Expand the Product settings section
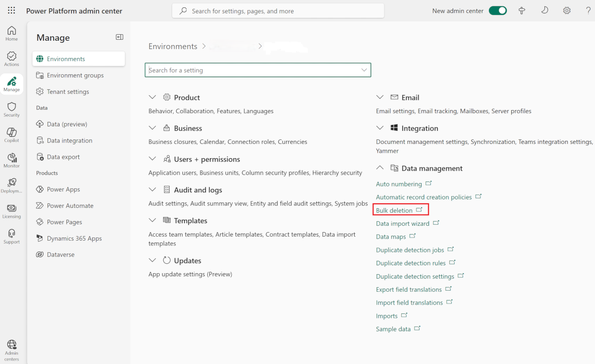Viewport: 595px width, 364px height. [x=152, y=97]
